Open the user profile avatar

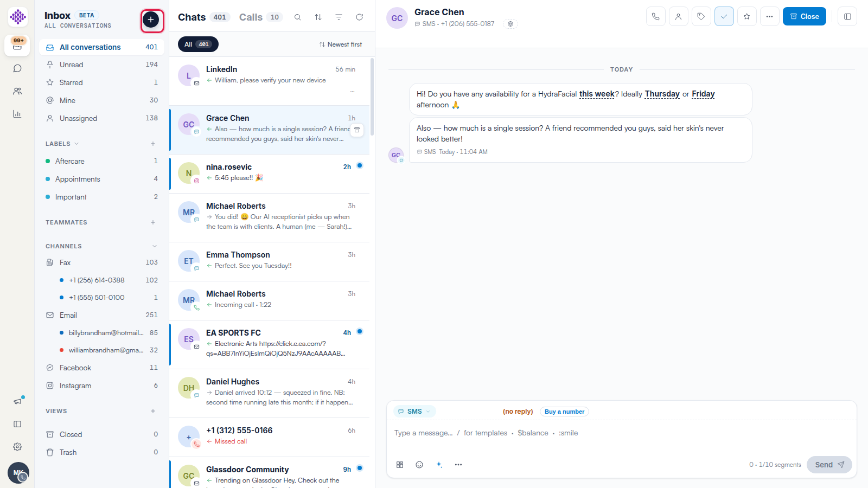(18, 473)
